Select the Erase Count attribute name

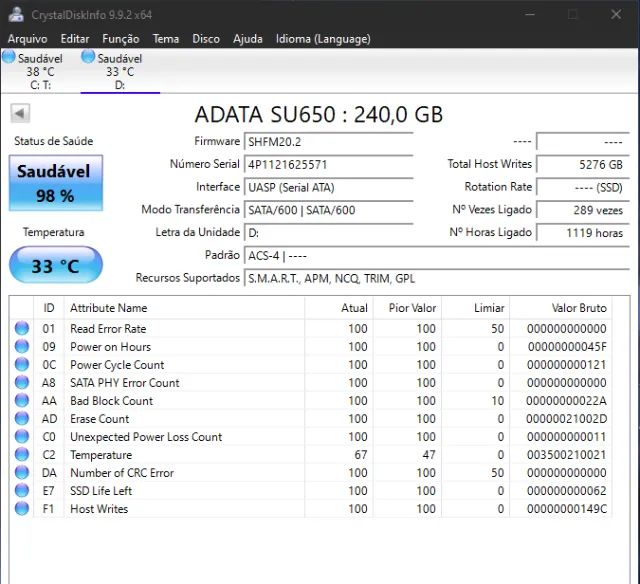click(x=100, y=419)
